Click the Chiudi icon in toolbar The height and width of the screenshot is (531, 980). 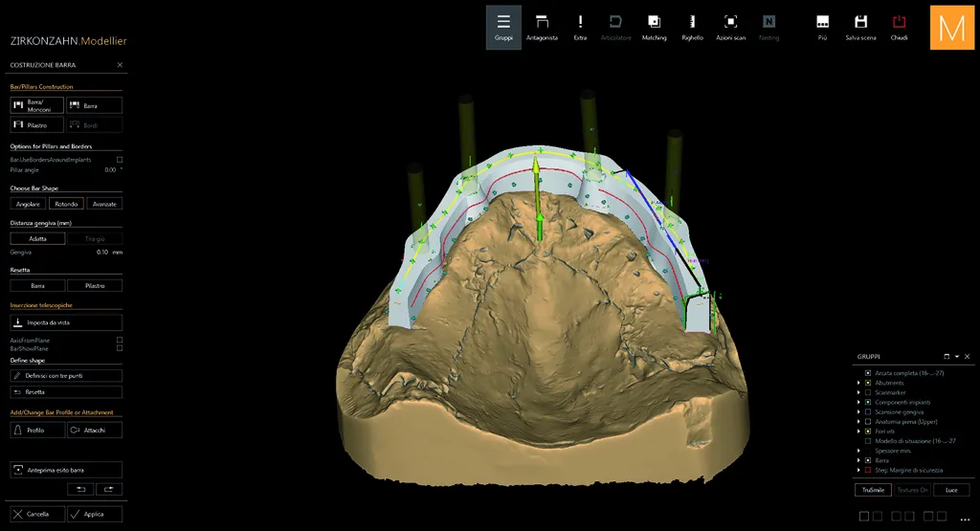(899, 28)
